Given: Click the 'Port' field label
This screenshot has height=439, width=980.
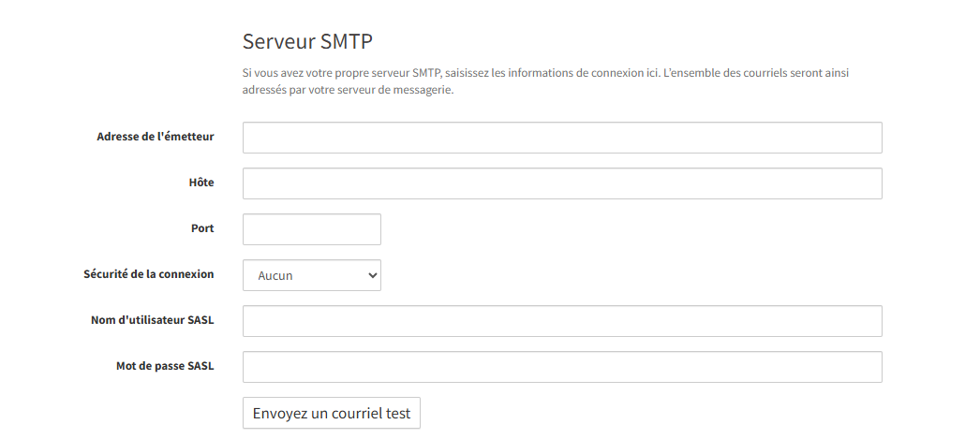Looking at the screenshot, I should click(202, 228).
